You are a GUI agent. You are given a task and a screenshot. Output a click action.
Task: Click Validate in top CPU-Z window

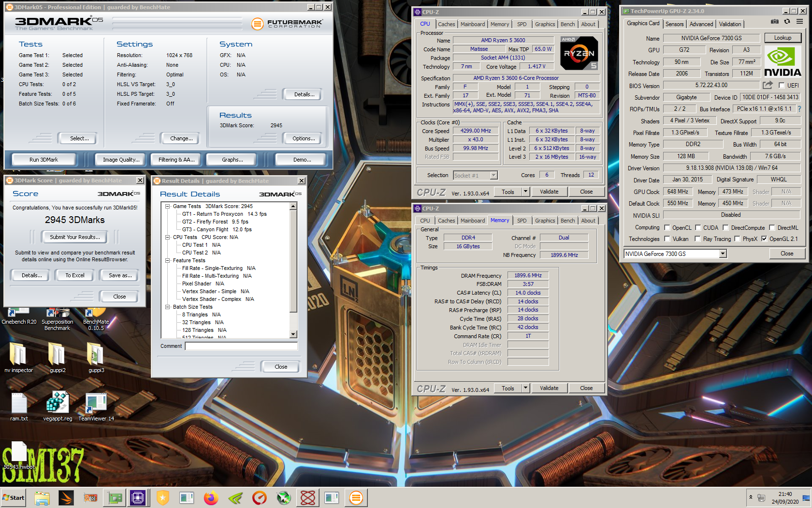(x=549, y=192)
